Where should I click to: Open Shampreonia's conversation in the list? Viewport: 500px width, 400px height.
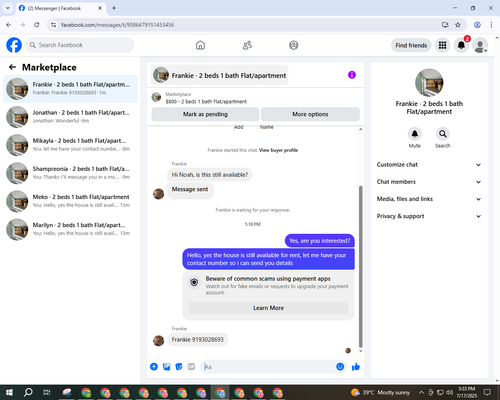(70, 173)
